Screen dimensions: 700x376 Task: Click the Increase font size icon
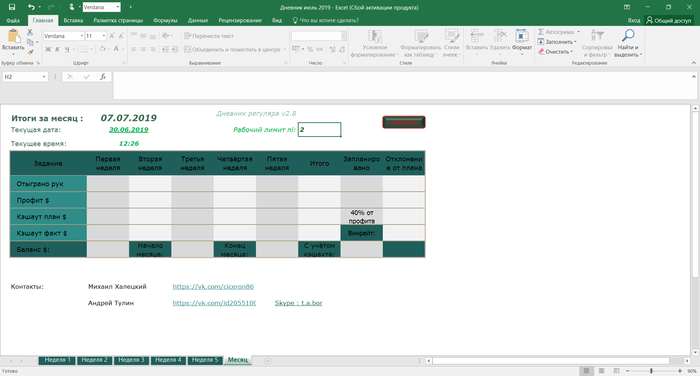point(112,36)
